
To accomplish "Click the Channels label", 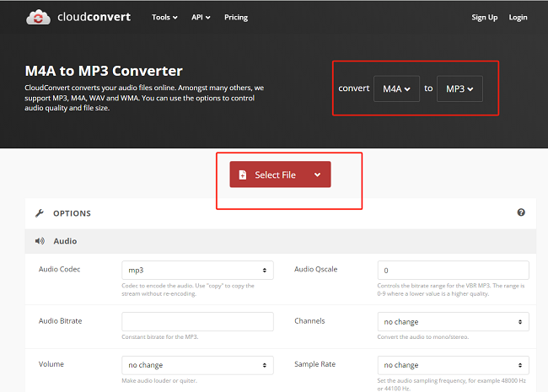I will click(x=309, y=320).
